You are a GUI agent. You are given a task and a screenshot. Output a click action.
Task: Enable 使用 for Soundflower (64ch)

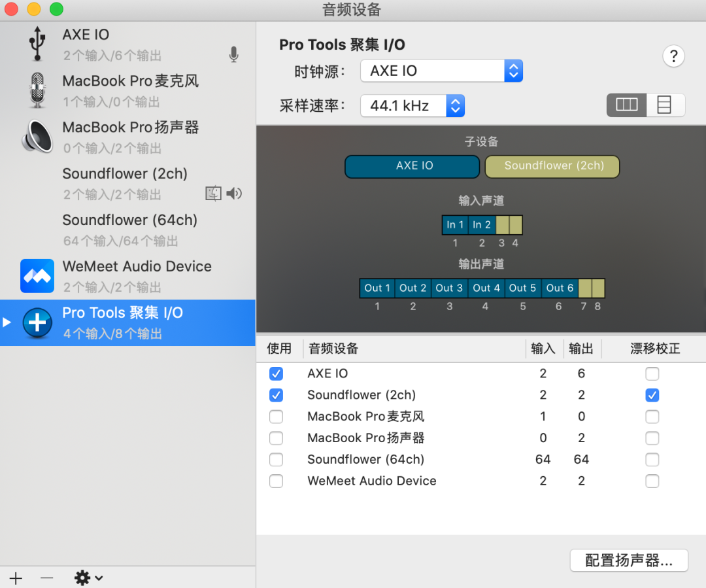pyautogui.click(x=276, y=460)
